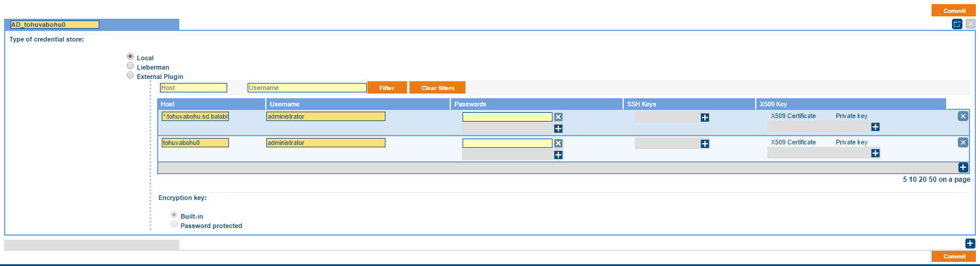Add SSH key for the tohuvabohu0 row
The height and width of the screenshot is (266, 980).
705,144
